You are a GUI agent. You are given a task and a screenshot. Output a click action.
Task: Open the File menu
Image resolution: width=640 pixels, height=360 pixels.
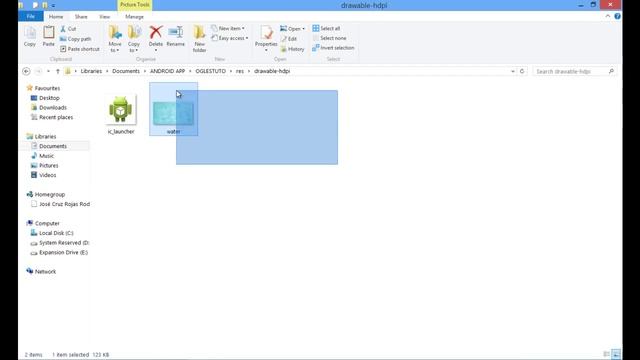pos(31,16)
